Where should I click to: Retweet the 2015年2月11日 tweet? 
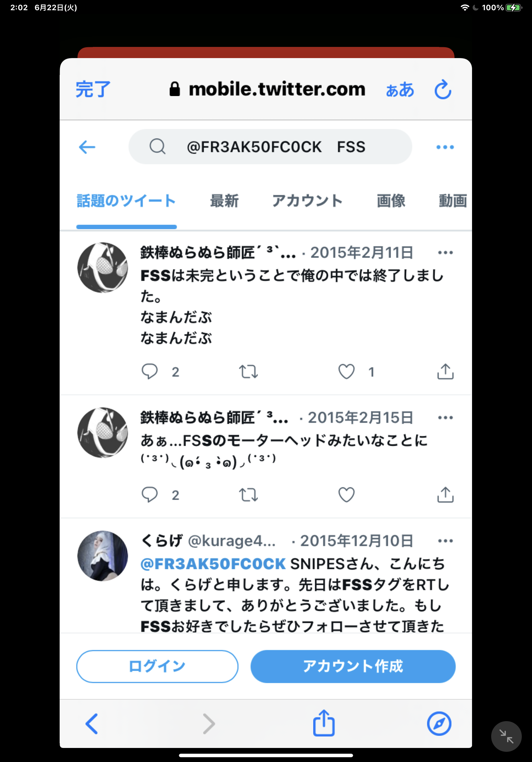(x=248, y=372)
